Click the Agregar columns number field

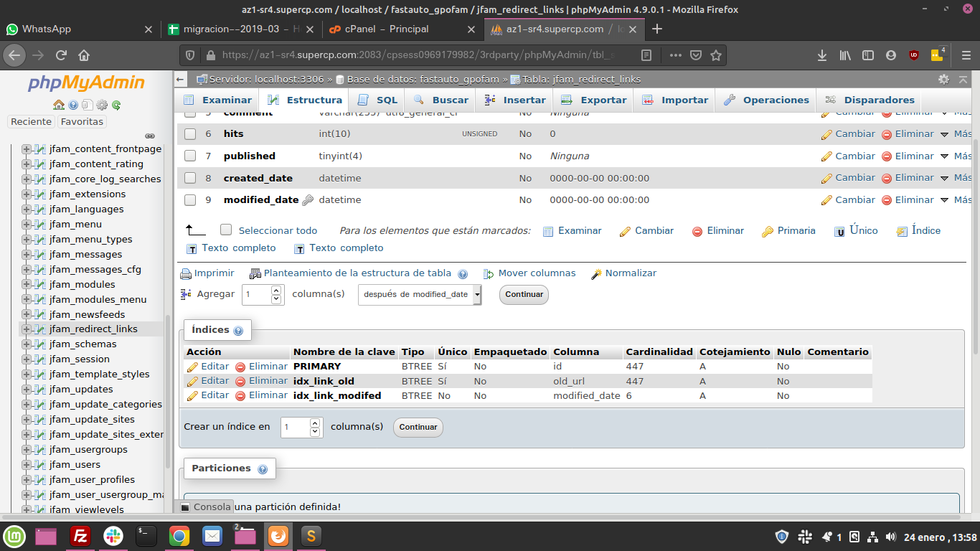click(x=258, y=294)
